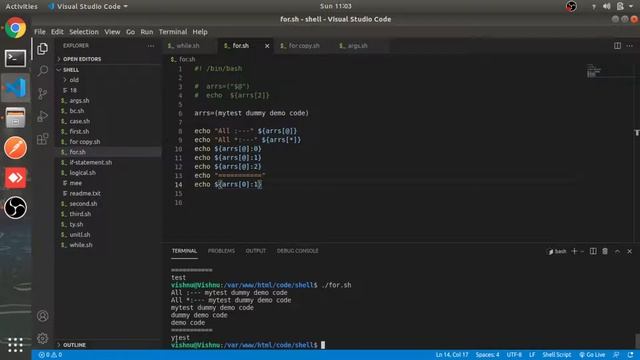This screenshot has height=360, width=640.
Task: Open the Manage gear in activity bar
Action: 42,338
